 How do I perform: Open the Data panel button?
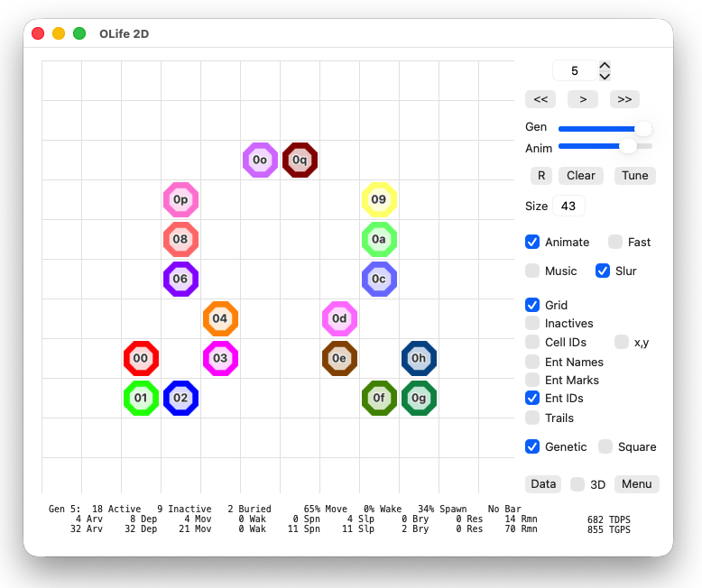[543, 484]
